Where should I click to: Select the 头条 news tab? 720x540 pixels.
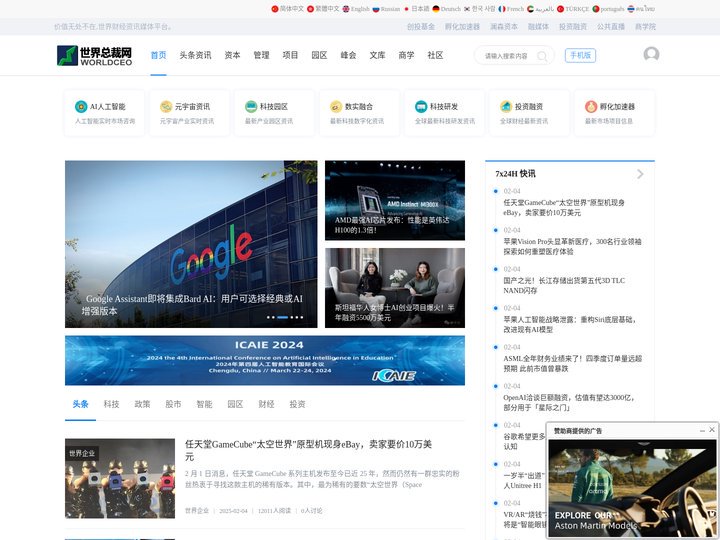tap(80, 404)
